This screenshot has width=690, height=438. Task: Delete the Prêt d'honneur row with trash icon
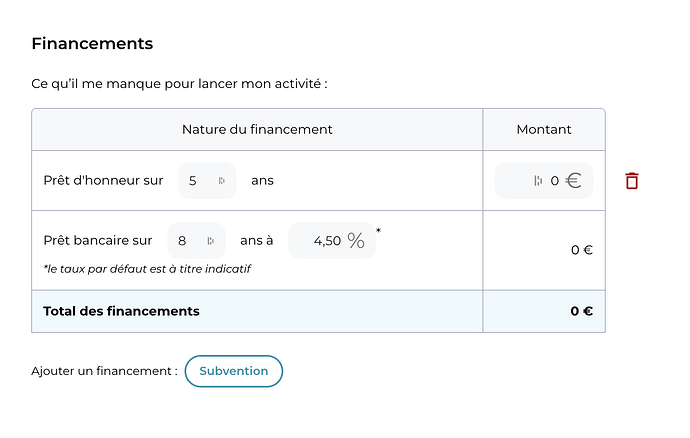(632, 181)
